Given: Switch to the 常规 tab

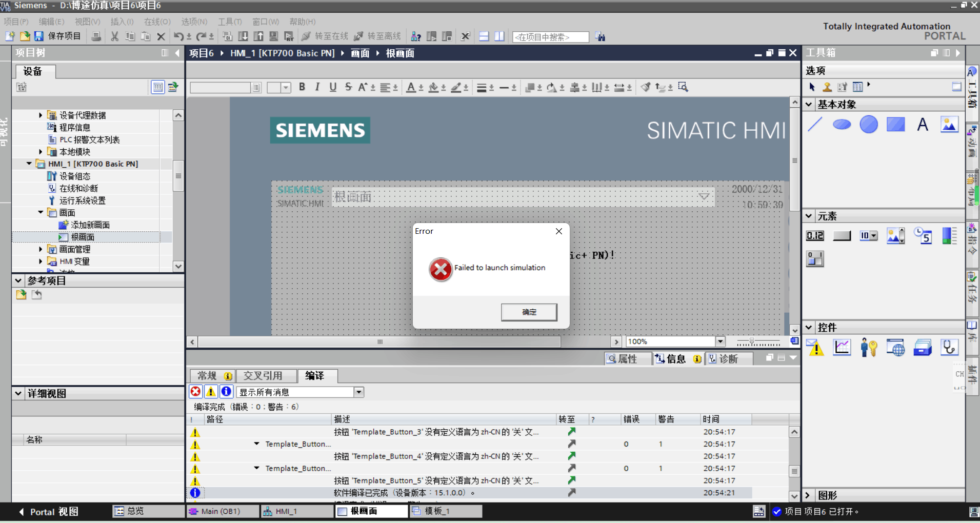Looking at the screenshot, I should (x=212, y=376).
